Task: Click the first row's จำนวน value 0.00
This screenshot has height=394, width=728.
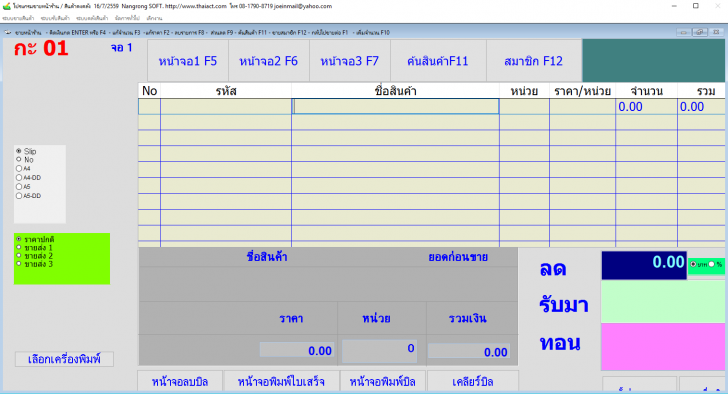Action: tap(630, 107)
